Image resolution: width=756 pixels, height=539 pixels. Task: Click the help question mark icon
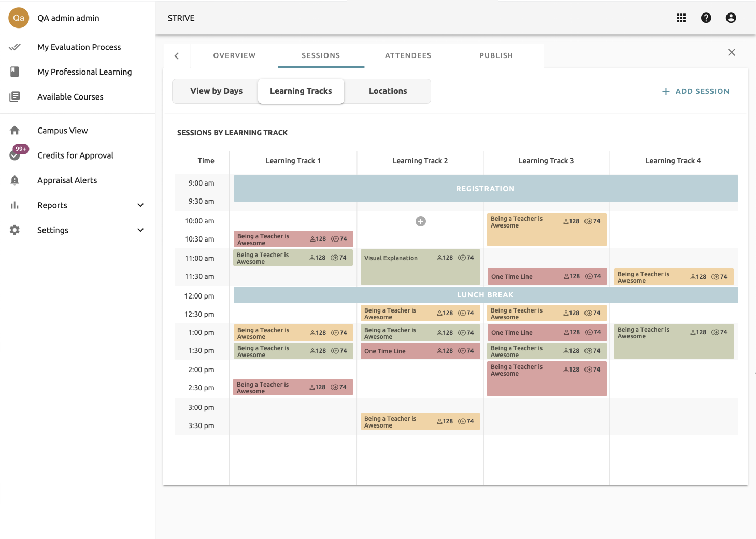point(706,18)
